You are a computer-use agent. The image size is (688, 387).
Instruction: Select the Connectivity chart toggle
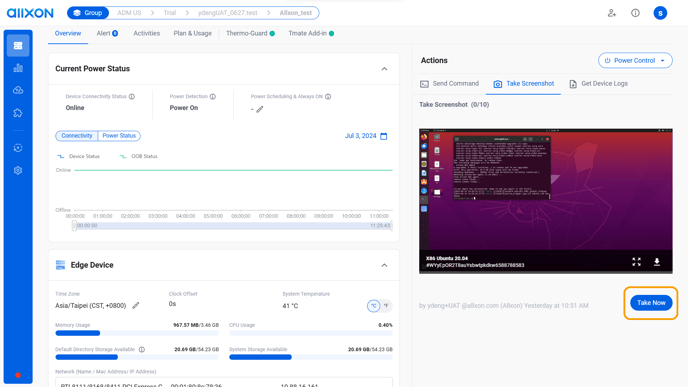pyautogui.click(x=77, y=136)
